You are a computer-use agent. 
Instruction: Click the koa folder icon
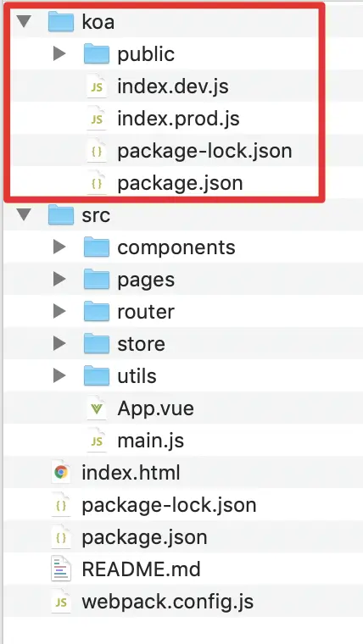[x=61, y=22]
